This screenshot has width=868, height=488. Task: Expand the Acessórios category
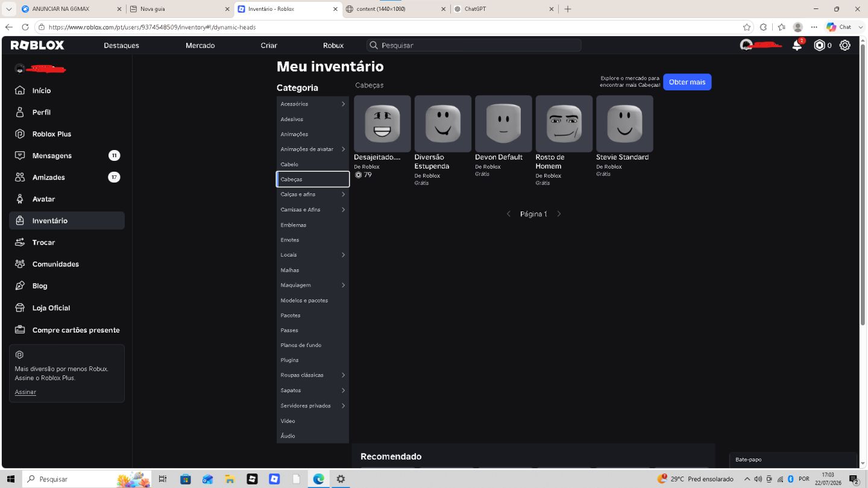coord(313,104)
